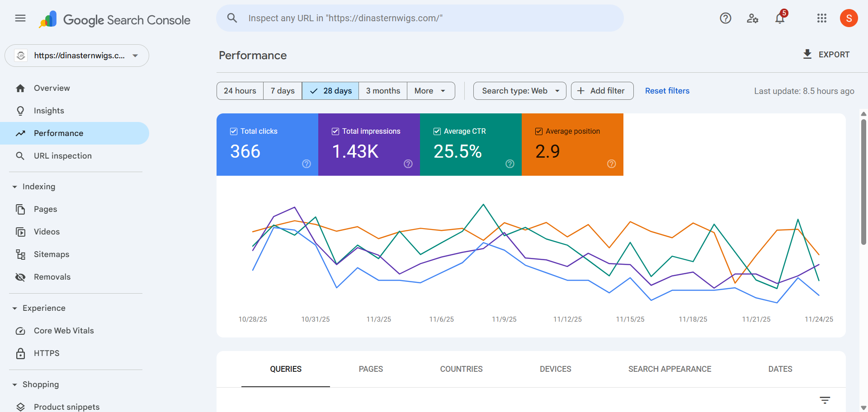Click the HTTPS lock icon
Image resolution: width=868 pixels, height=412 pixels.
[20, 353]
